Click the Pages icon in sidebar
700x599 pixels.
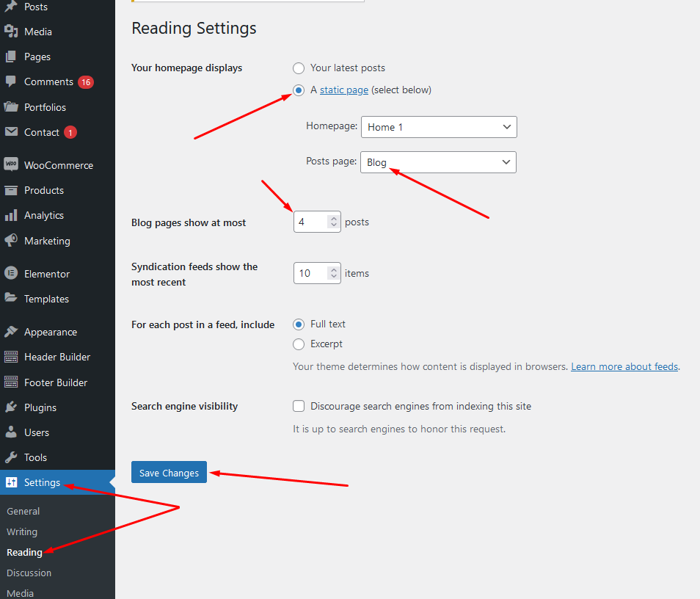(11, 57)
